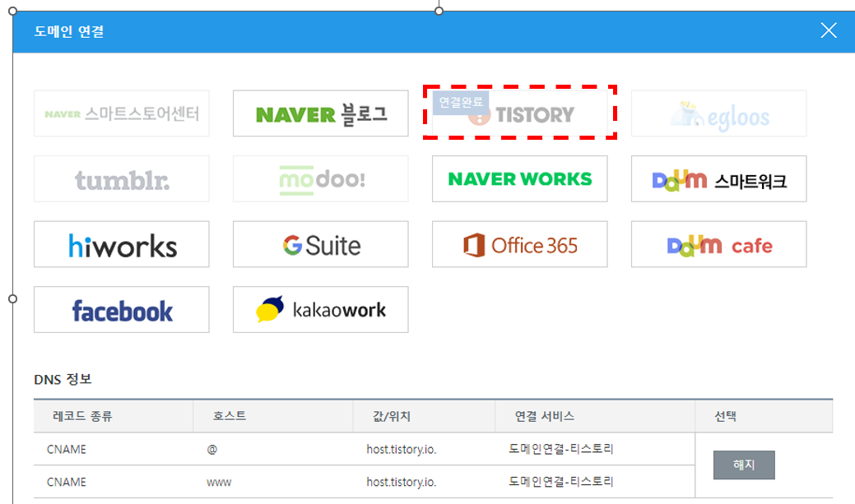This screenshot has width=855, height=504.
Task: Click CNAME in the www host row
Action: (x=67, y=482)
